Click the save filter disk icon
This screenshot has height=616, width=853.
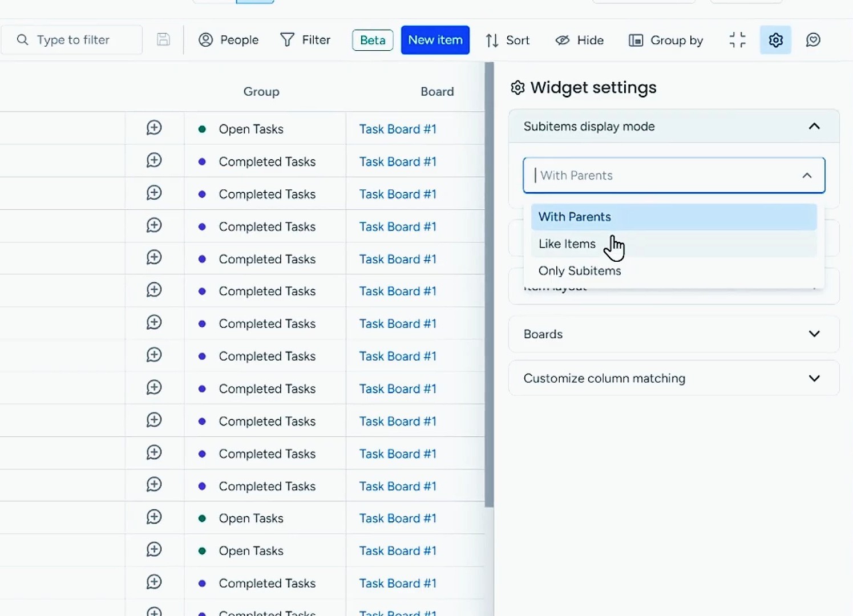[163, 39]
